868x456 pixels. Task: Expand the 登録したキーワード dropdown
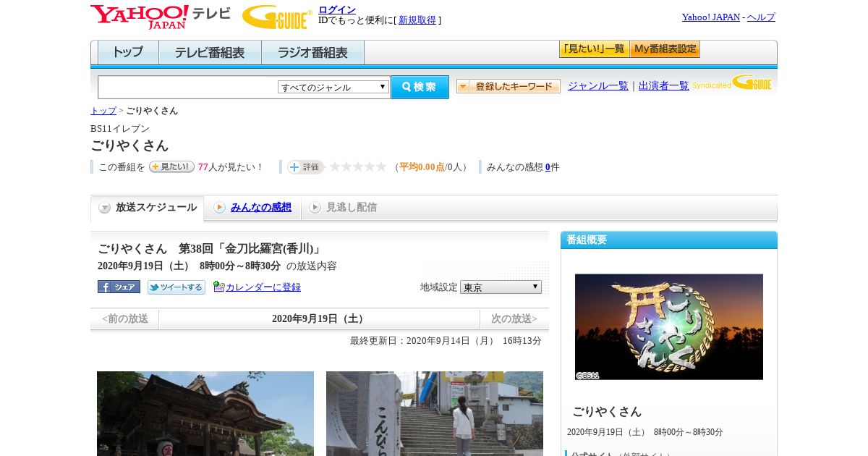[x=509, y=86]
